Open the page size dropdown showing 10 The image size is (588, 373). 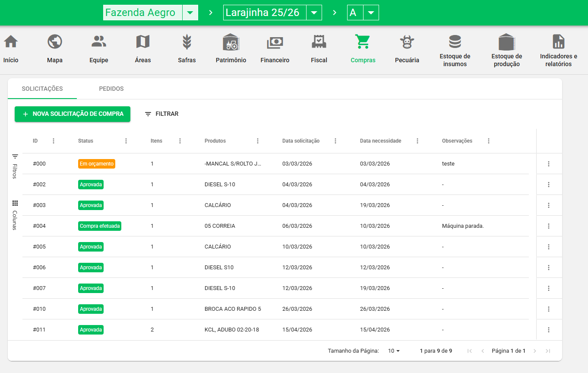coord(394,351)
